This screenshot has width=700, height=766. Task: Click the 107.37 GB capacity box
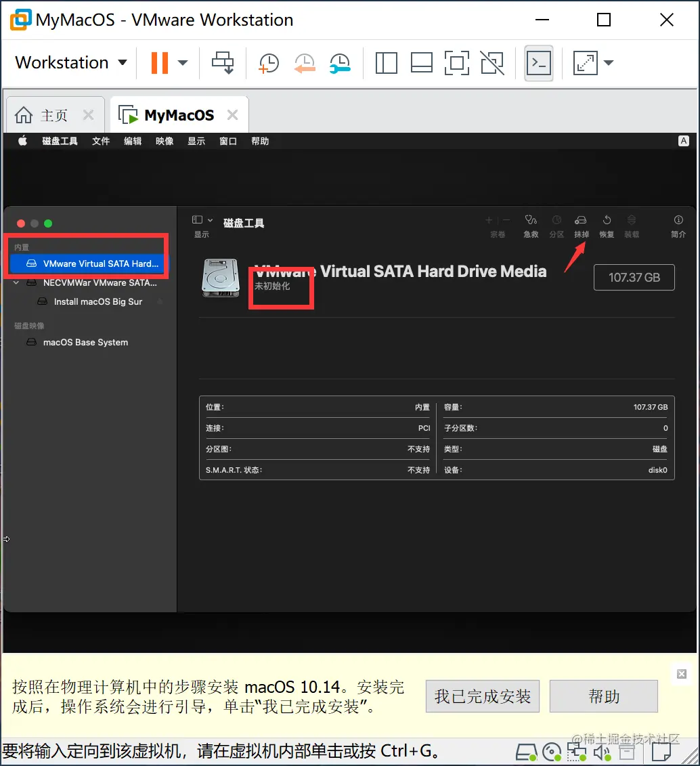click(x=634, y=278)
